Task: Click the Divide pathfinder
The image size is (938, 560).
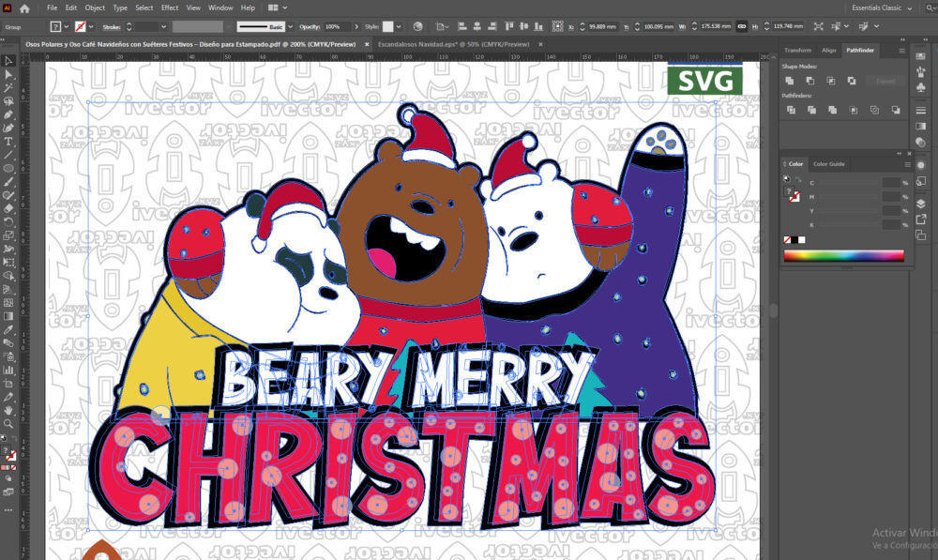Action: (x=791, y=110)
